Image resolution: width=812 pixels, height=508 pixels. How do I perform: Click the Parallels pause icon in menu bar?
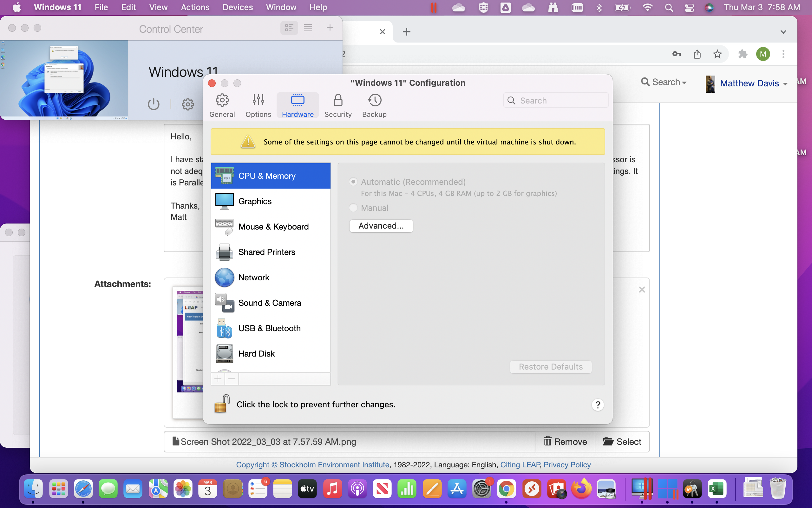point(434,7)
